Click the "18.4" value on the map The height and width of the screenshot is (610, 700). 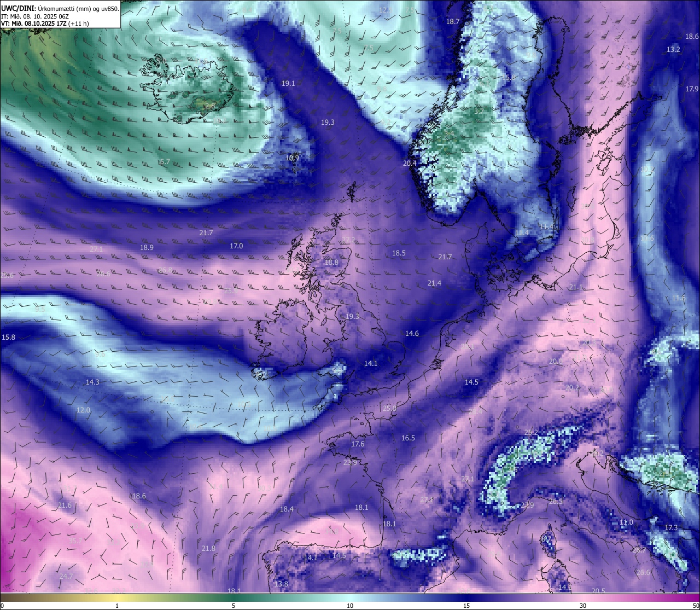coord(287,509)
